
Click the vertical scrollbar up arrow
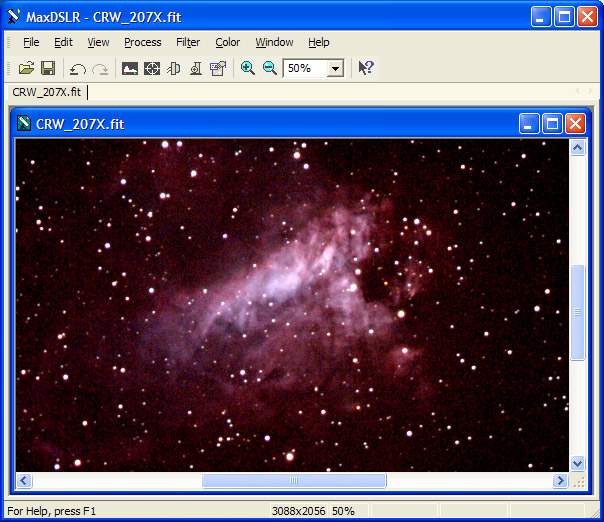pyautogui.click(x=577, y=148)
